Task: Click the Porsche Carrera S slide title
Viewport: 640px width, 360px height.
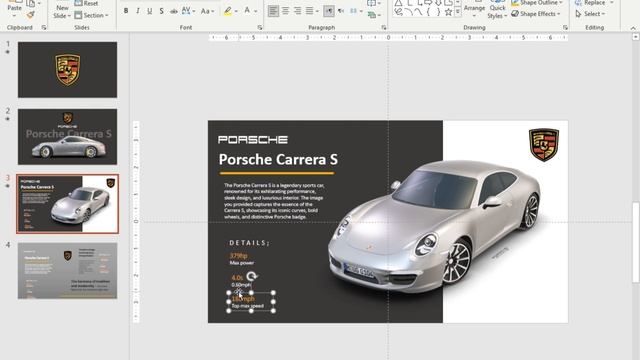Action: tap(278, 159)
